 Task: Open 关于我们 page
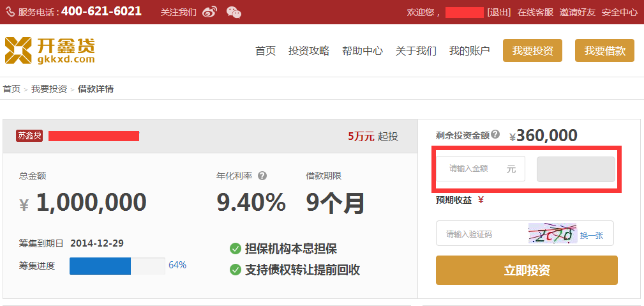pos(416,51)
